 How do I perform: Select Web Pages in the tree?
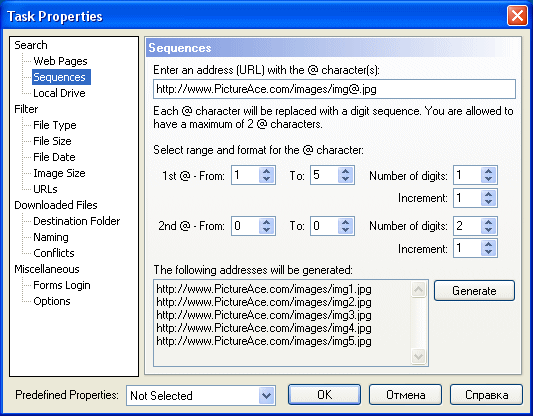tap(60, 61)
